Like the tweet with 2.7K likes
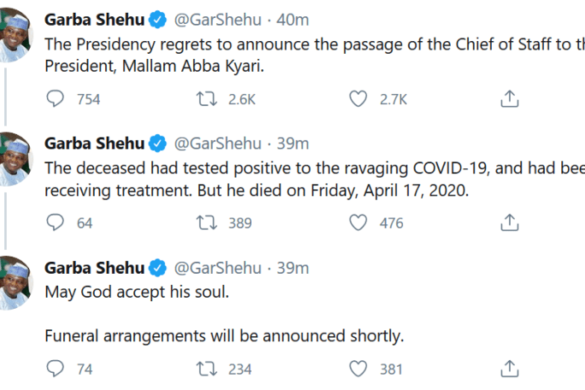Viewport: 585px width, 390px height. (358, 99)
